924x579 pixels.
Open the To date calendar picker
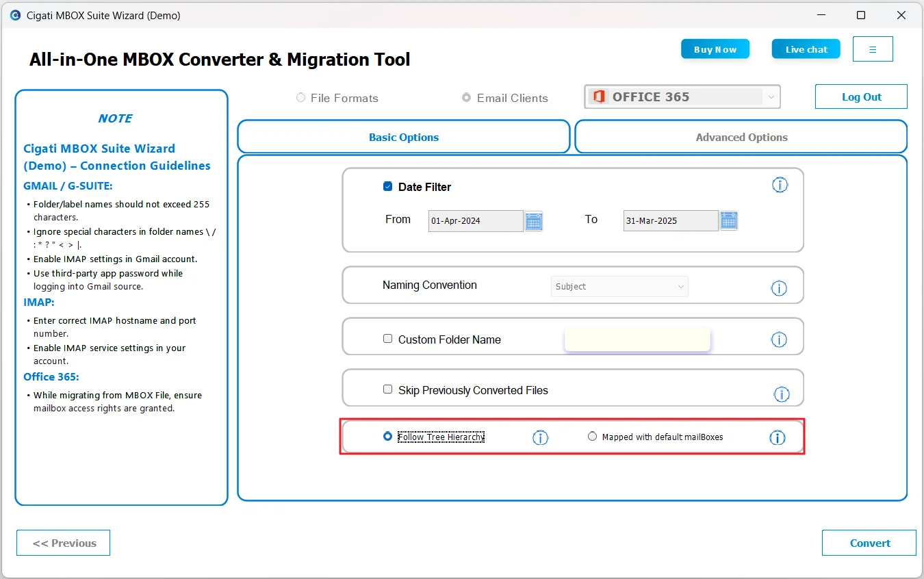point(729,220)
